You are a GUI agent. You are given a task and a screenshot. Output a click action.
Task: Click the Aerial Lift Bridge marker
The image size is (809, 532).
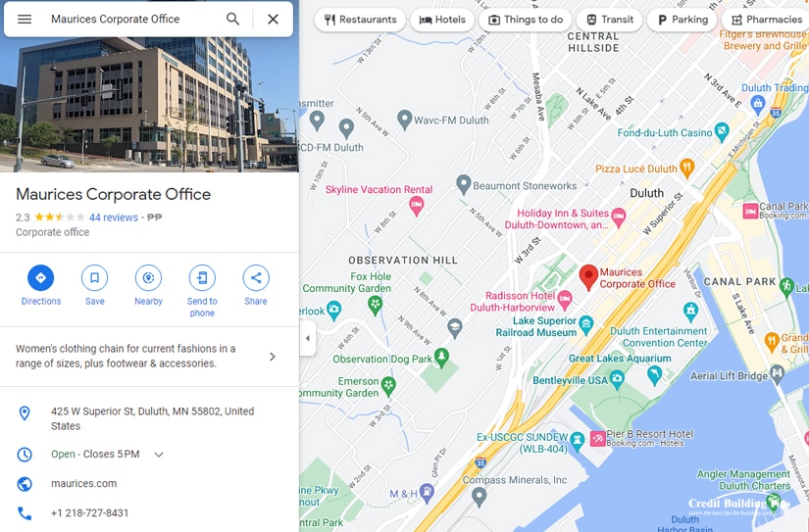coord(777,373)
